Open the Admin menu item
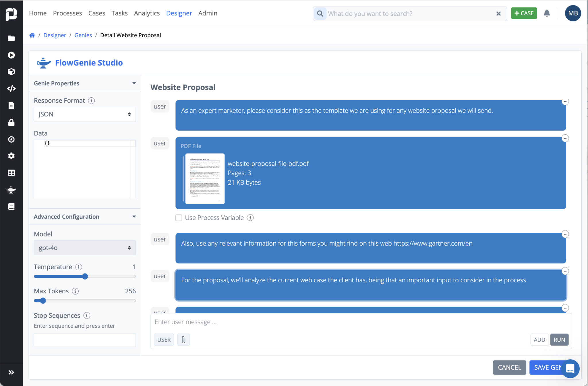Image resolution: width=588 pixels, height=386 pixels. tap(208, 13)
